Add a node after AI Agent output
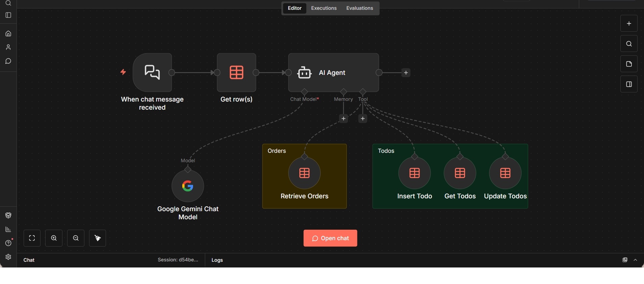The image size is (644, 284). (406, 73)
